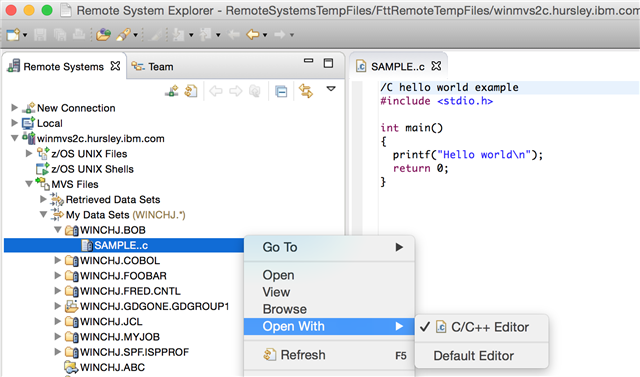Click the view's Back arrow icon
Image resolution: width=640 pixels, height=377 pixels.
(216, 91)
